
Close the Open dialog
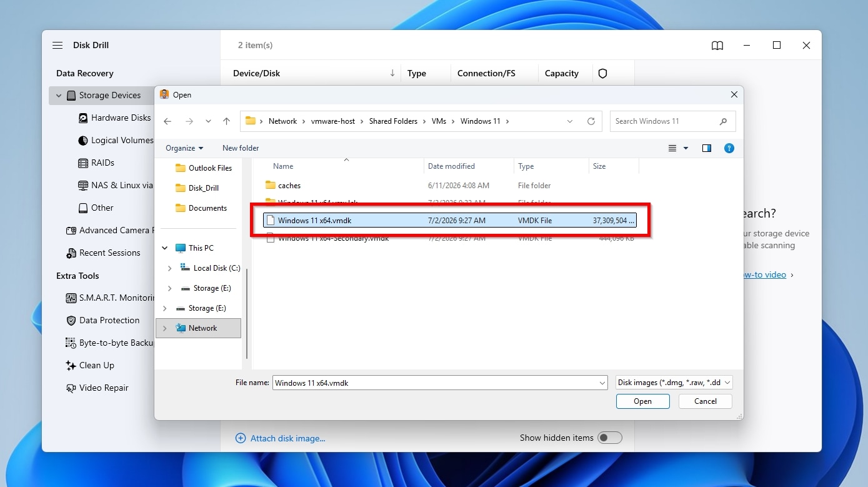coord(734,94)
